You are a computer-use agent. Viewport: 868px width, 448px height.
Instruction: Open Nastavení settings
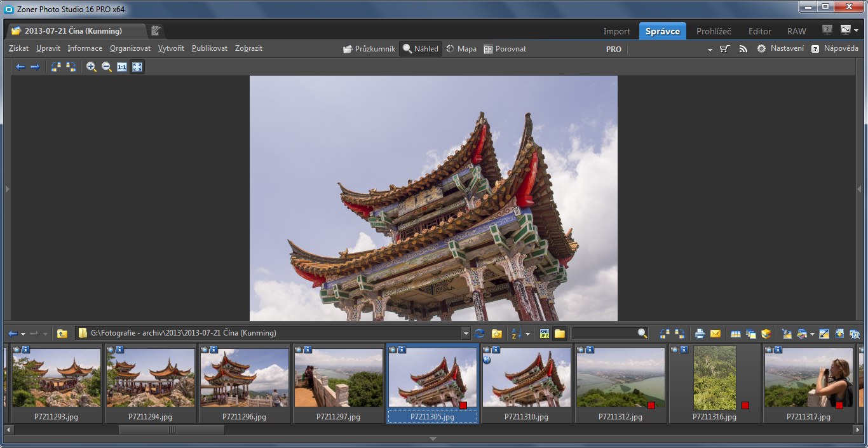click(x=780, y=49)
